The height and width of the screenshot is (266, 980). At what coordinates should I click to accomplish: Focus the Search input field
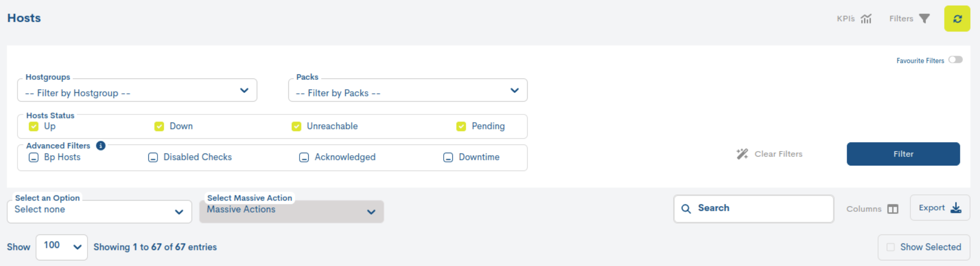point(754,208)
